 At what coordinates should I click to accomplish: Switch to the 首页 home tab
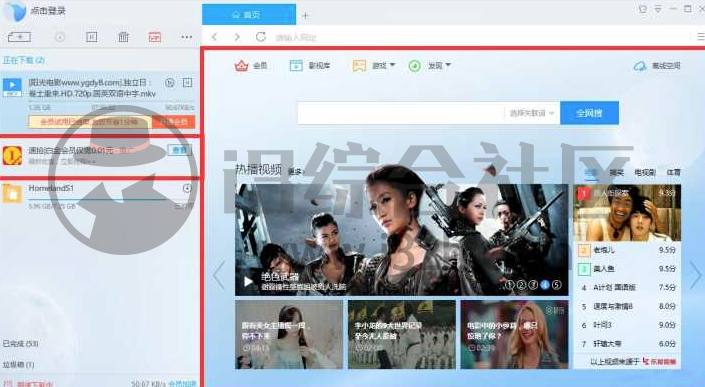249,14
